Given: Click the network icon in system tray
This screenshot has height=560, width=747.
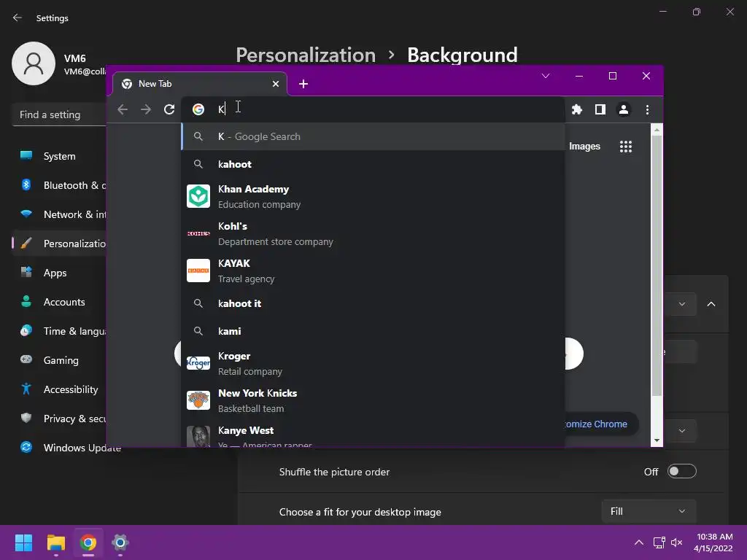Looking at the screenshot, I should [659, 542].
